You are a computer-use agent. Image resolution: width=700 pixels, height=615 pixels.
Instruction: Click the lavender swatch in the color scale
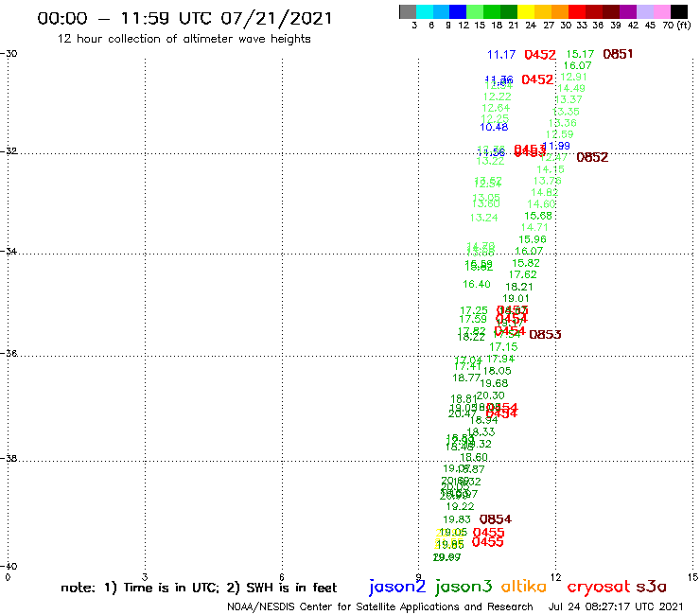644,11
